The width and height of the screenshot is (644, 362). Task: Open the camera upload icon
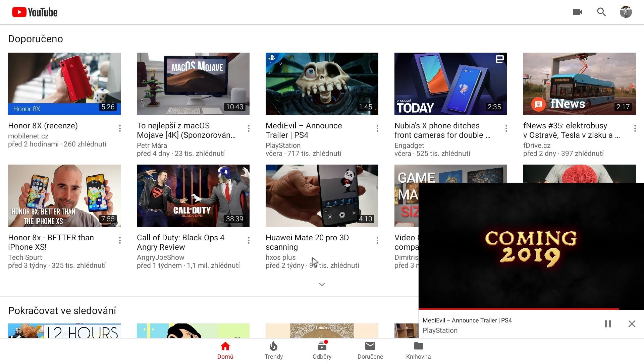577,12
